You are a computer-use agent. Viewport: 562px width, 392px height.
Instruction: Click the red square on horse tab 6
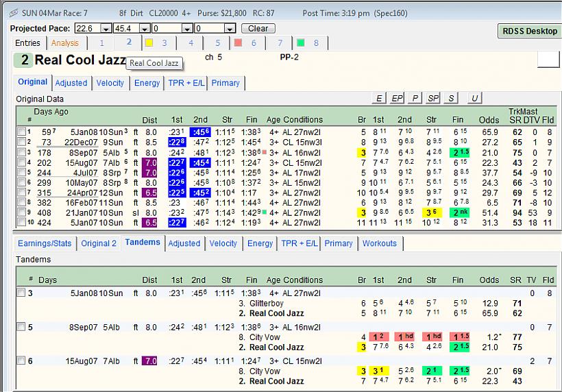click(238, 42)
